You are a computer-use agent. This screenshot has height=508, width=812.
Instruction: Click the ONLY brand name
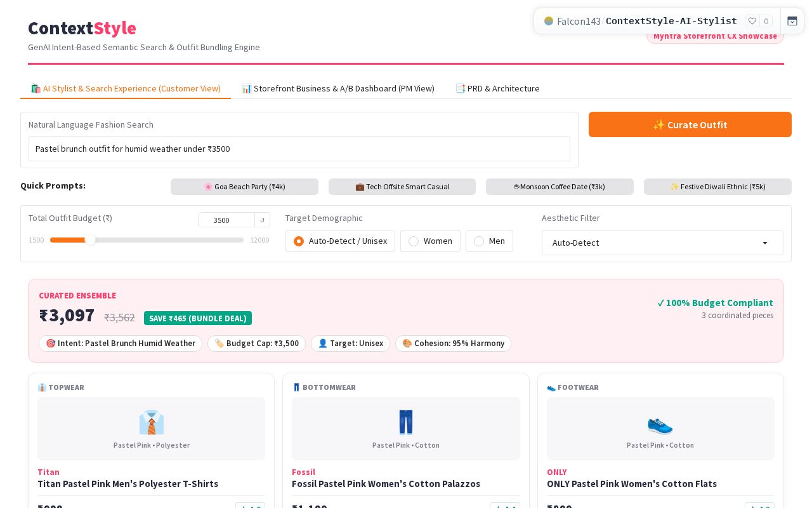pos(557,472)
